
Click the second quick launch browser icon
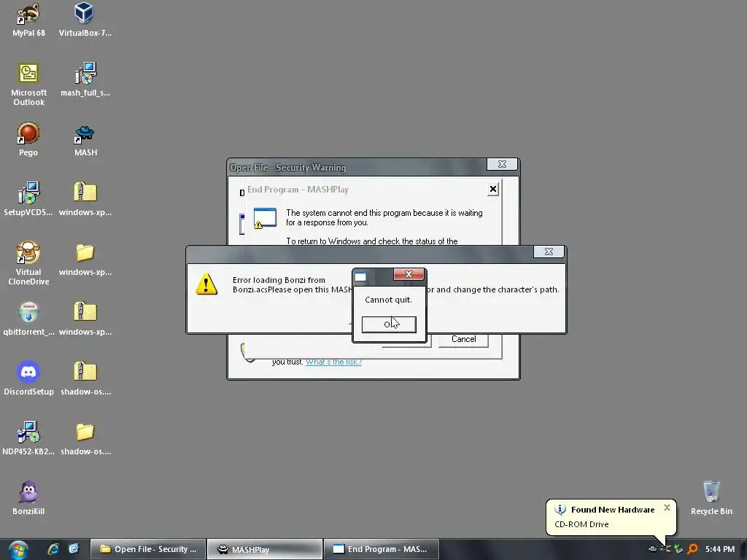coord(74,549)
